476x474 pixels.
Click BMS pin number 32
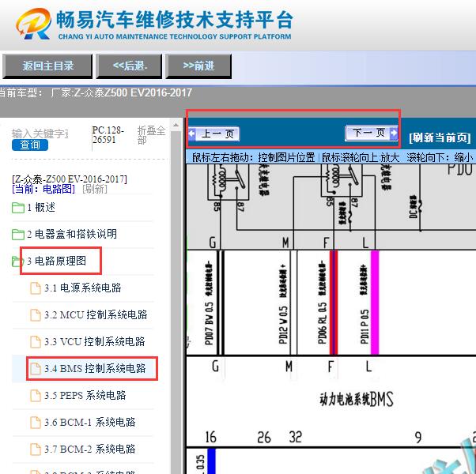[x=296, y=437]
